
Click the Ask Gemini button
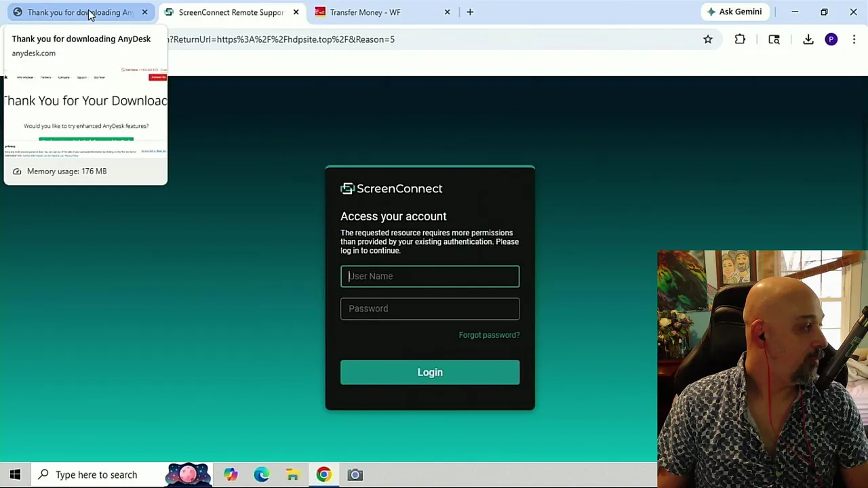click(734, 12)
